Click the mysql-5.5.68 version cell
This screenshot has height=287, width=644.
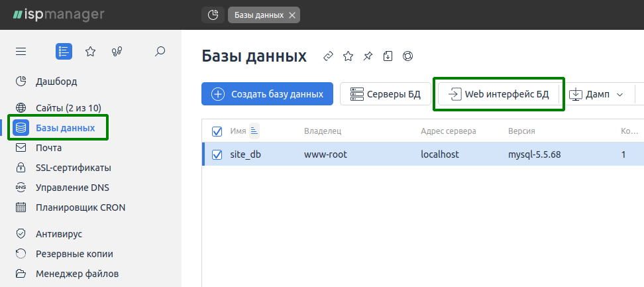pyautogui.click(x=534, y=155)
